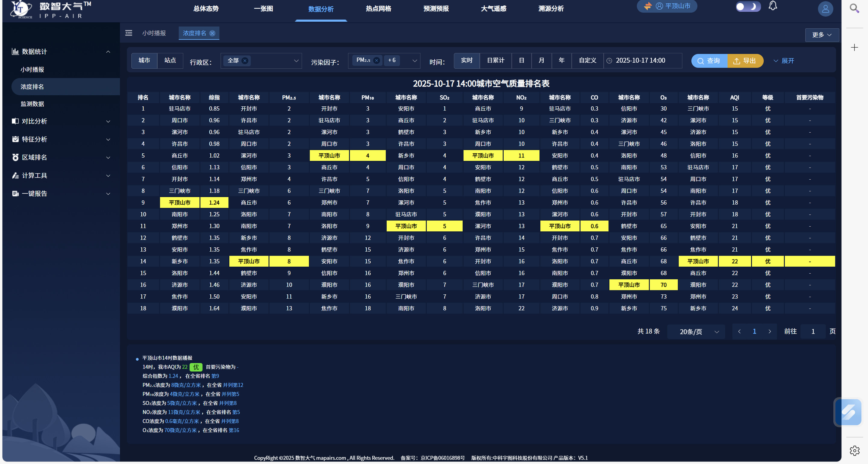Image resolution: width=868 pixels, height=464 pixels.
Task: Click the floating blue assistant icon
Action: (x=848, y=412)
